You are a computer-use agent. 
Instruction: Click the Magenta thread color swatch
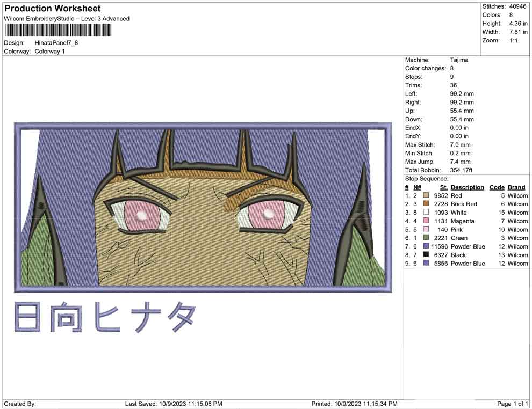[x=426, y=221]
